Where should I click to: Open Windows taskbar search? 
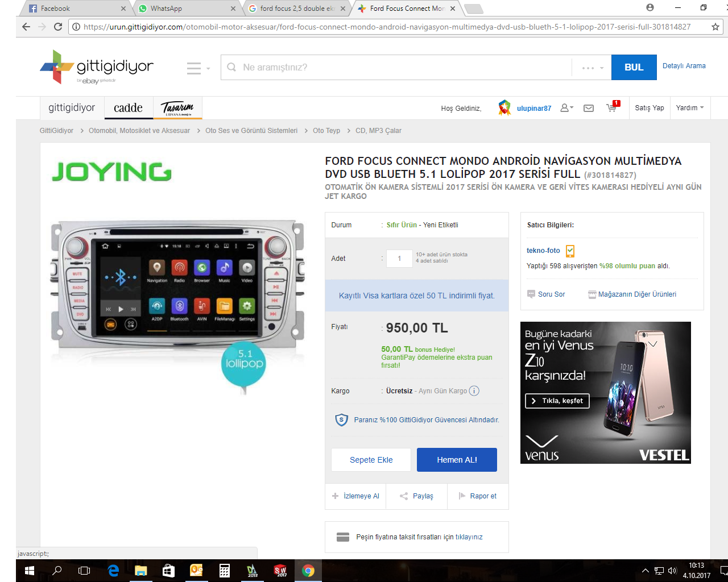57,571
